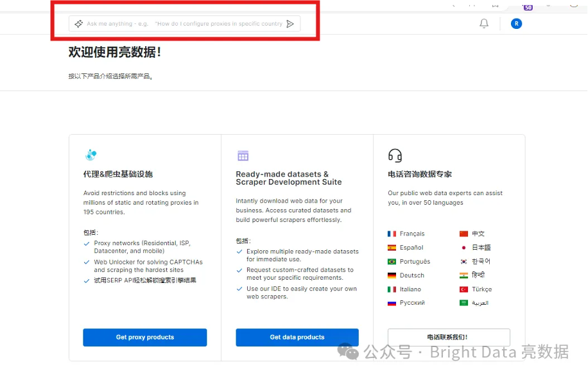
Task: Click the Get proxy products button
Action: [x=144, y=338]
